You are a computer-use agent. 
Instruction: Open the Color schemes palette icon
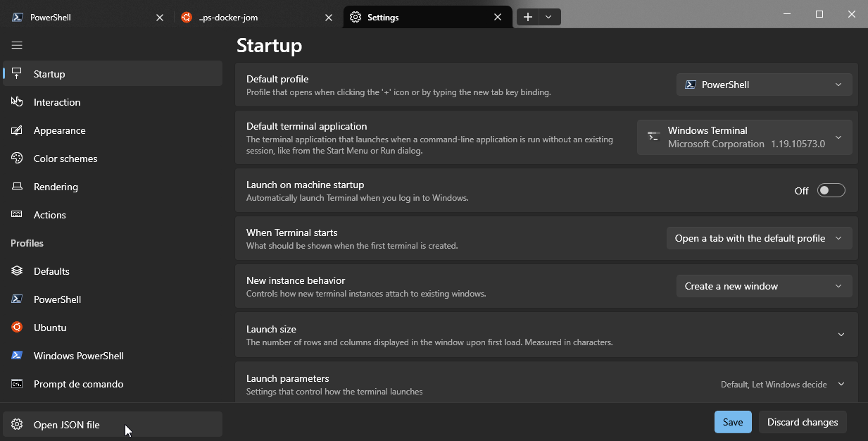pos(17,159)
